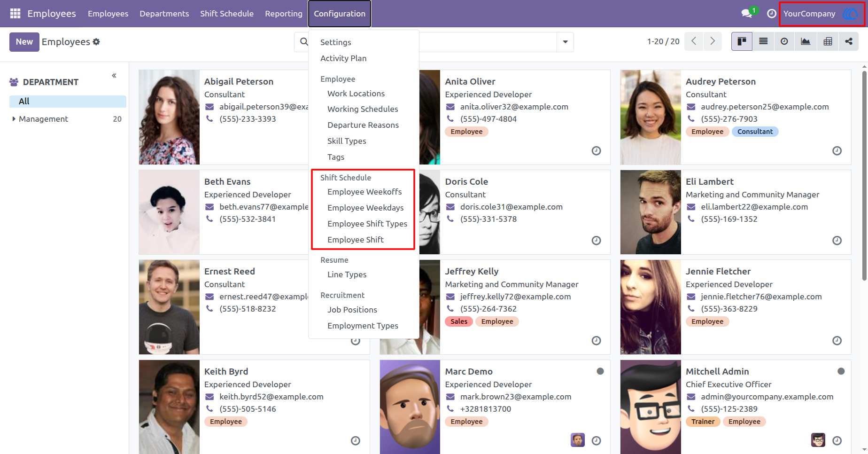Switch to hierarchy view
Screen dimensions: 868x454
point(849,41)
